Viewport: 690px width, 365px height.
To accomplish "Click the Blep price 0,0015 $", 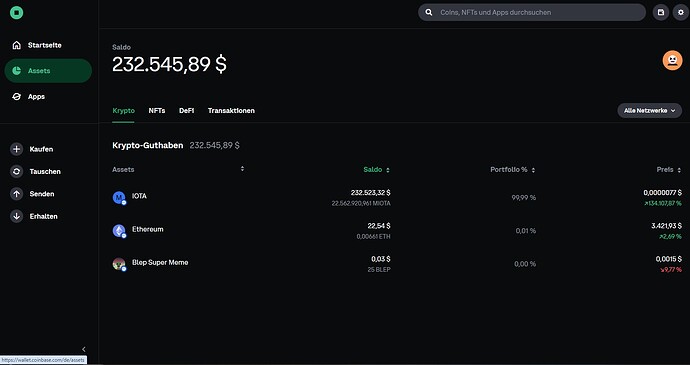I will click(668, 258).
